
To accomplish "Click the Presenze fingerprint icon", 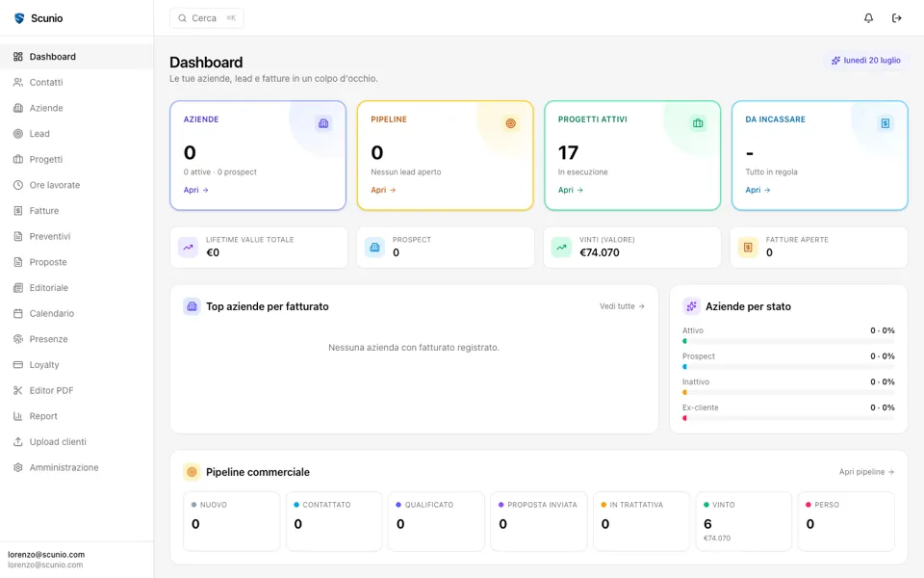I will [x=18, y=339].
